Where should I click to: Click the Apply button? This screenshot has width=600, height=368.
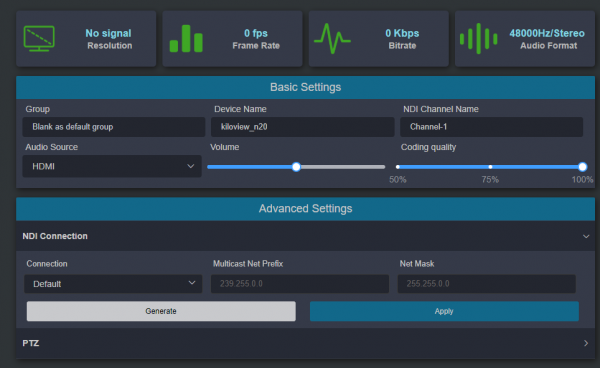444,311
